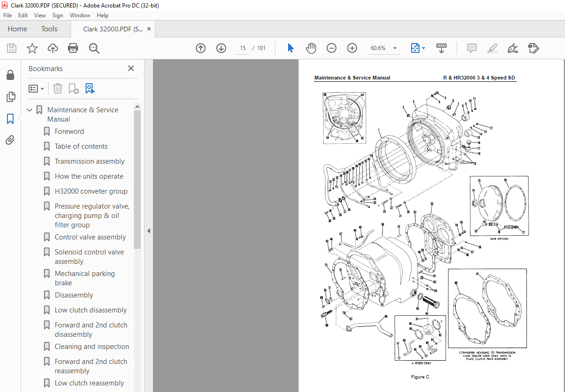Go to Control valve assembly bookmark
565x392 pixels.
90,237
